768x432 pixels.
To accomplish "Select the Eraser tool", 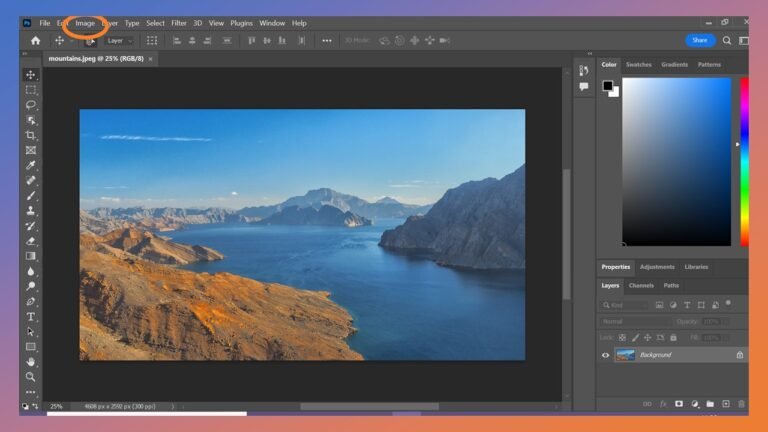I will 30,241.
